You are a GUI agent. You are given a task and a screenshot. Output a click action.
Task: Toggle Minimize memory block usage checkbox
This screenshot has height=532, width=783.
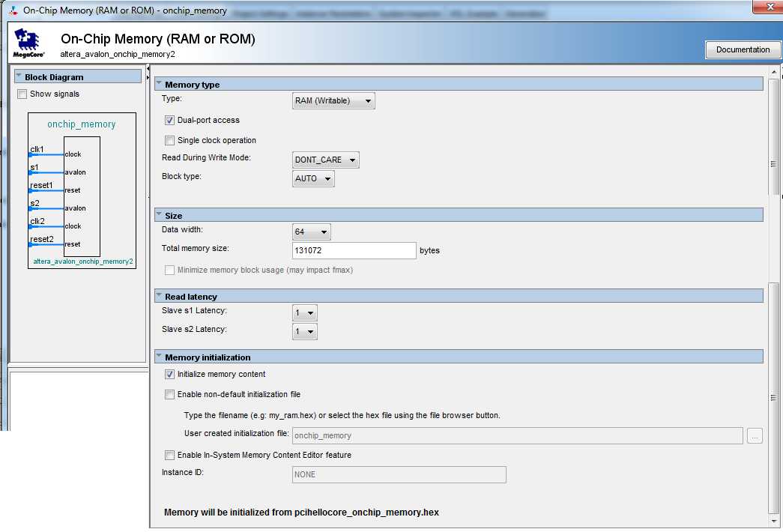tap(170, 270)
